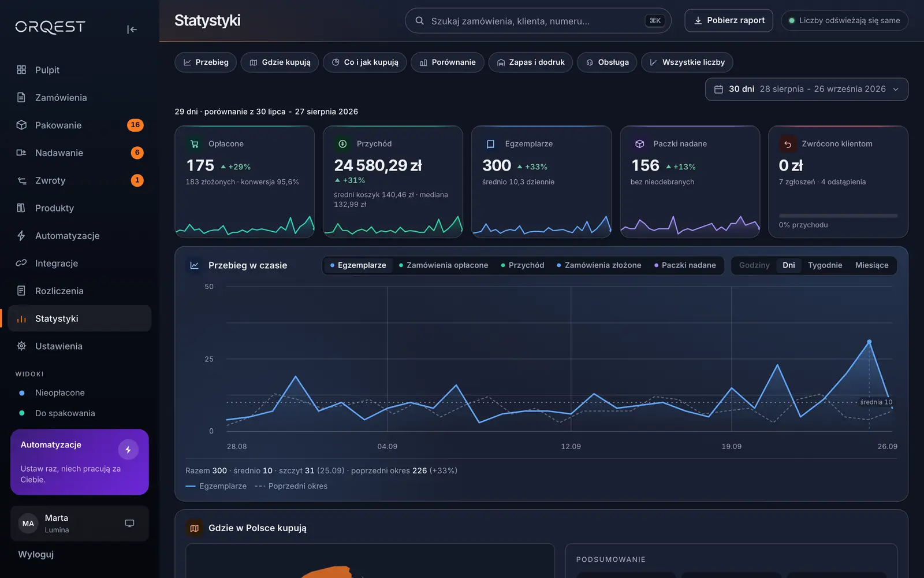Collapse the sidebar with the arrow icon
Image resolution: width=924 pixels, height=578 pixels.
tap(132, 29)
